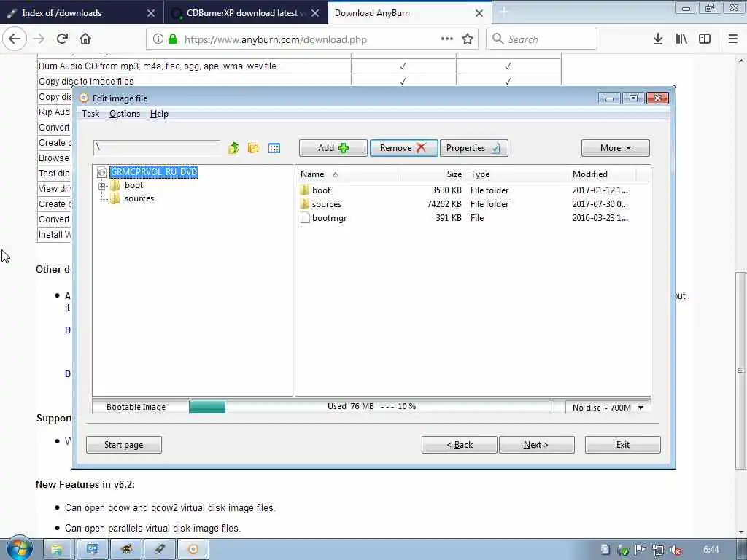Open the Help menu in AnyBurn
The height and width of the screenshot is (560, 747).
159,114
